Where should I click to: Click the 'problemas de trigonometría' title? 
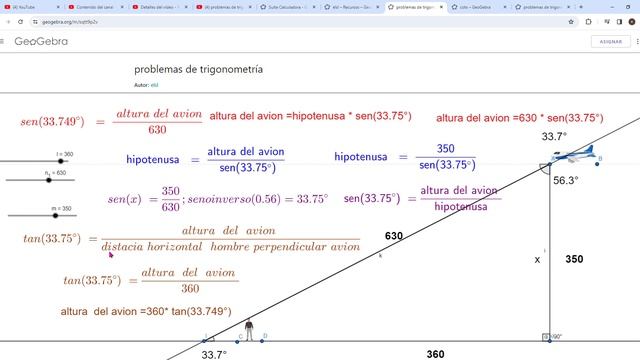click(x=198, y=69)
